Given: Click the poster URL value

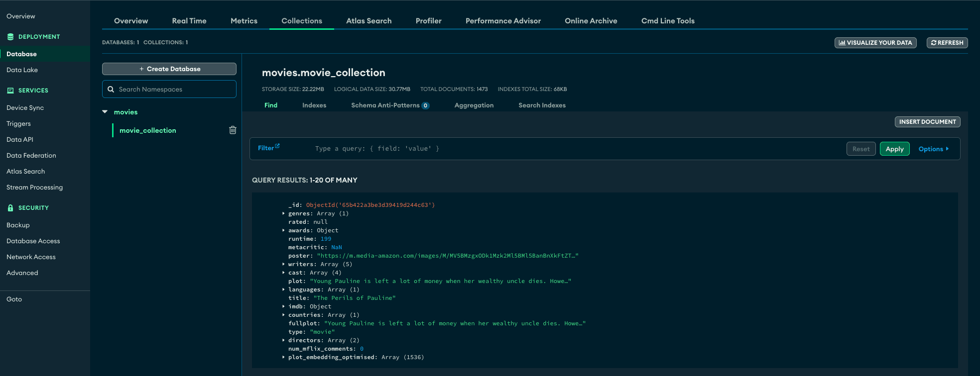Looking at the screenshot, I should pos(448,256).
